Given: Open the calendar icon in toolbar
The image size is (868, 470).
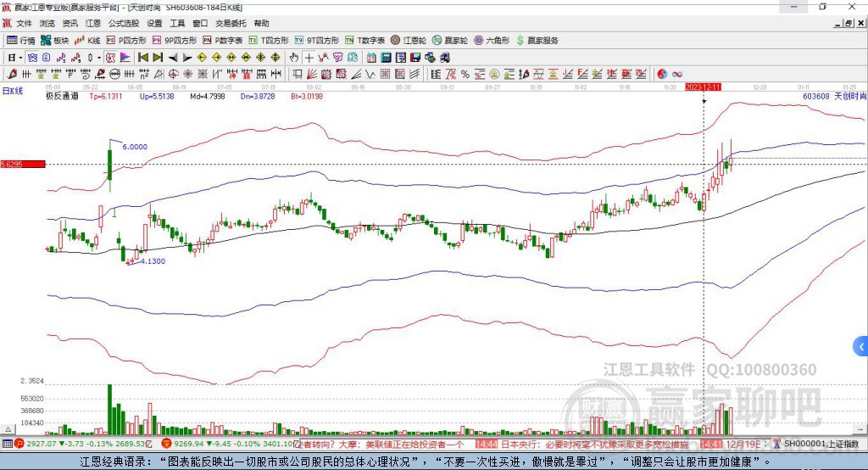Looking at the screenshot, I should pyautogui.click(x=371, y=58).
